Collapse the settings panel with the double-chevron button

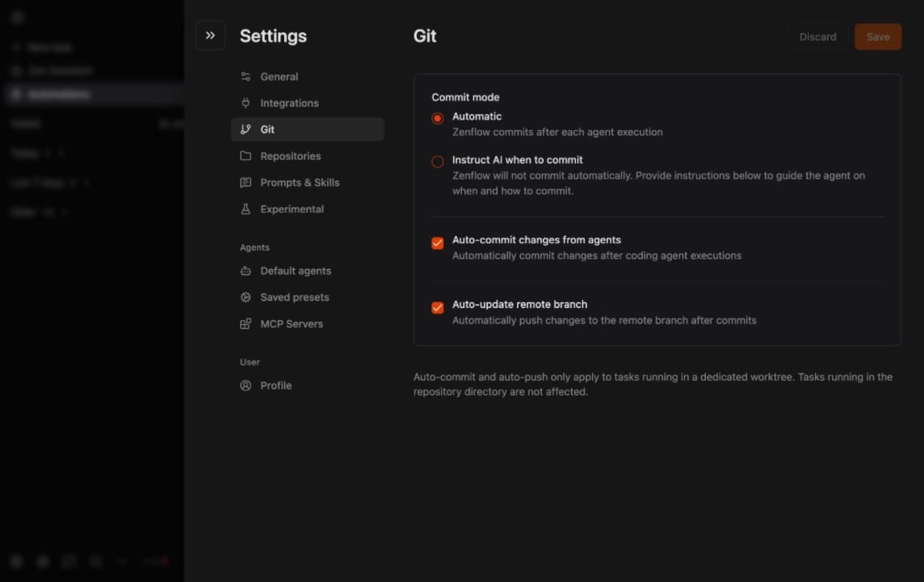coord(210,36)
